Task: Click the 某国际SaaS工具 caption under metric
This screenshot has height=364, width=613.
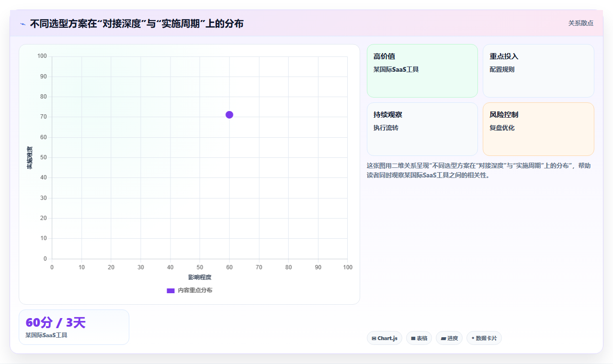Action: (x=46, y=335)
